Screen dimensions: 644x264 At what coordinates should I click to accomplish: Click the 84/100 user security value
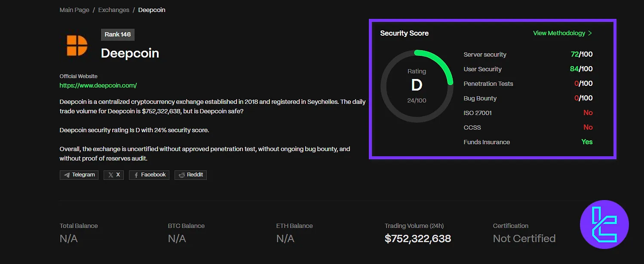581,69
